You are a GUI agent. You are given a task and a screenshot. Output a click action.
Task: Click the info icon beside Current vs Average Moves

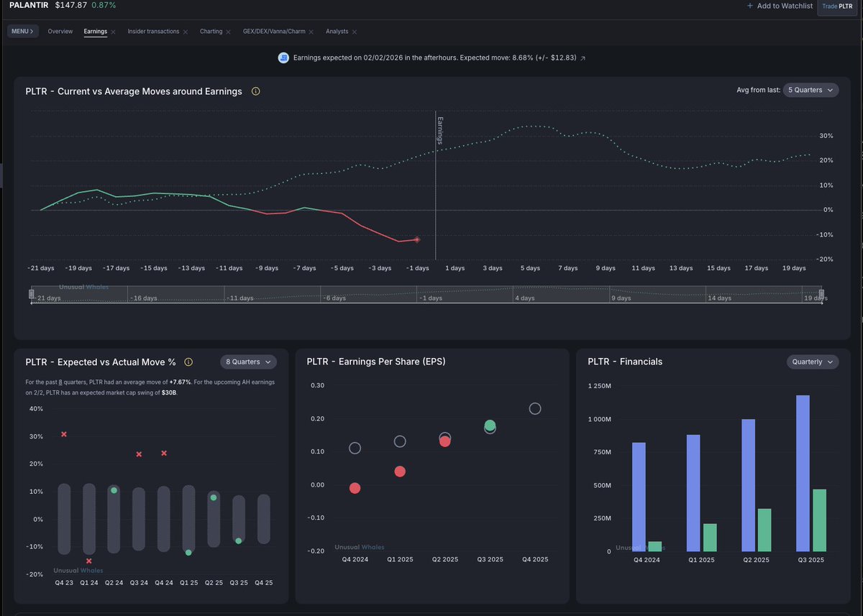(x=255, y=91)
